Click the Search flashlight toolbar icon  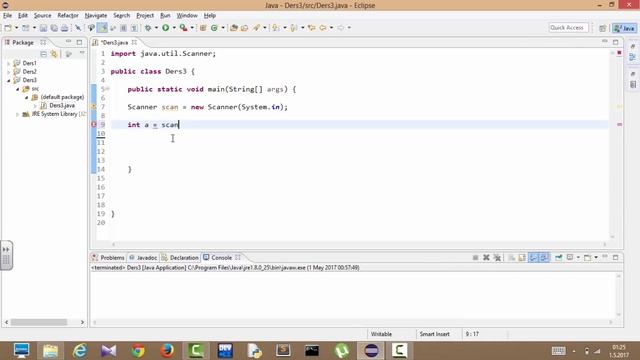[256, 28]
